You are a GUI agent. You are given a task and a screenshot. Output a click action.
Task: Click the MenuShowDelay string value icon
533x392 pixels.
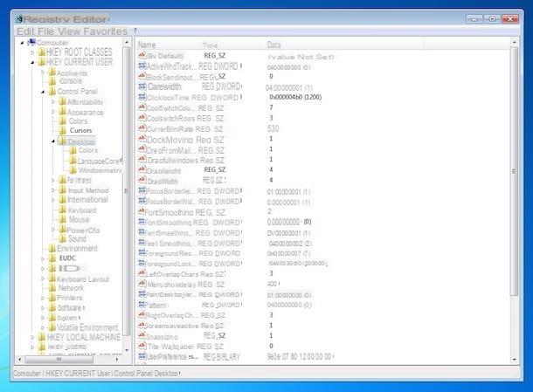(142, 284)
